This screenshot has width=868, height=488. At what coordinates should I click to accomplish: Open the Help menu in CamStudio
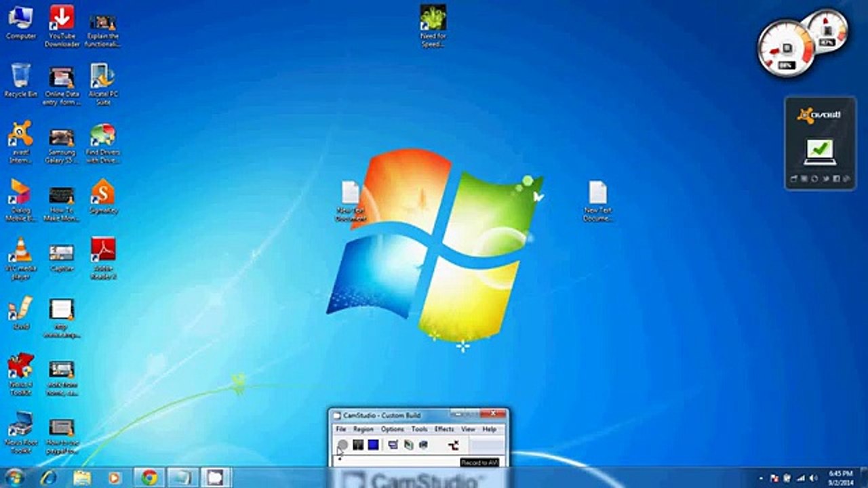click(x=490, y=429)
